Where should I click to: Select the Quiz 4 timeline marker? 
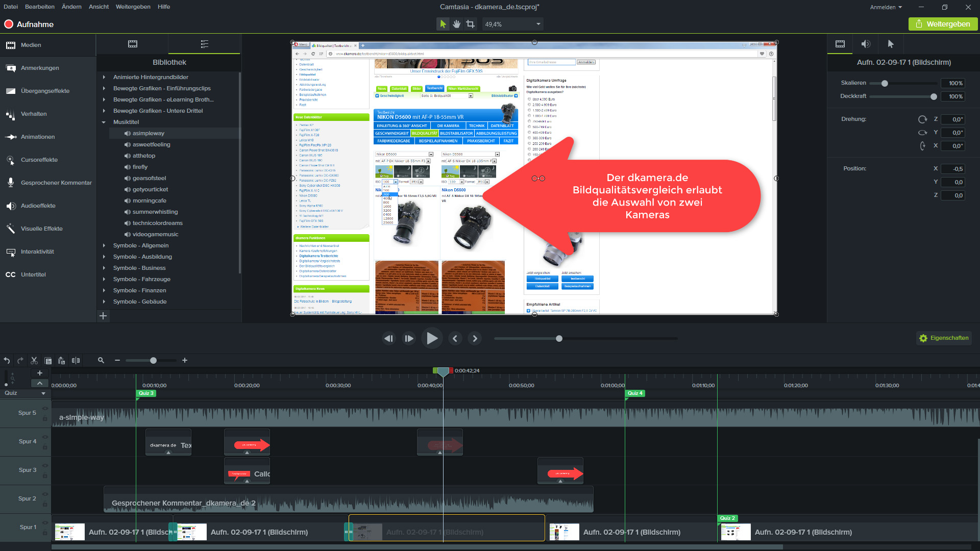[635, 393]
